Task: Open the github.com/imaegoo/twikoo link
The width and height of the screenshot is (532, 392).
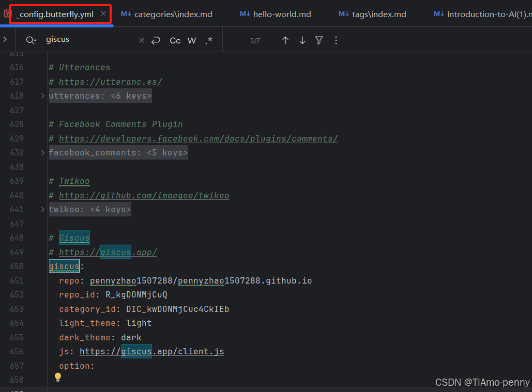Action: 144,195
